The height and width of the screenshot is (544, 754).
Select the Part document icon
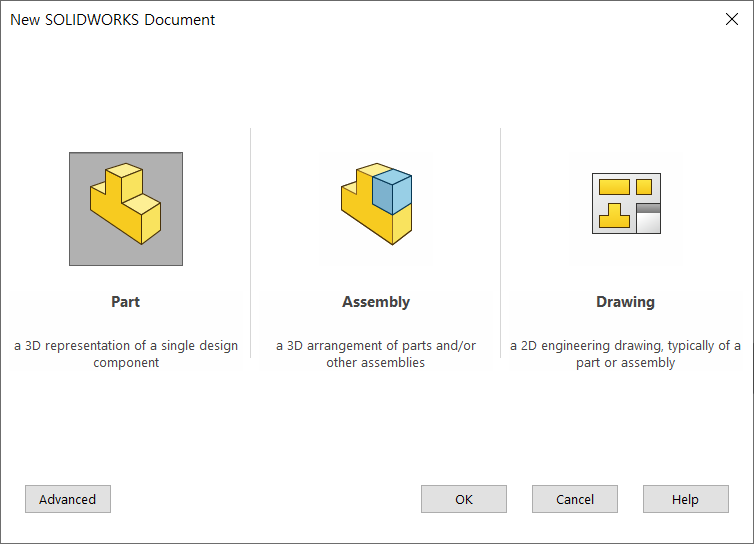pos(126,209)
